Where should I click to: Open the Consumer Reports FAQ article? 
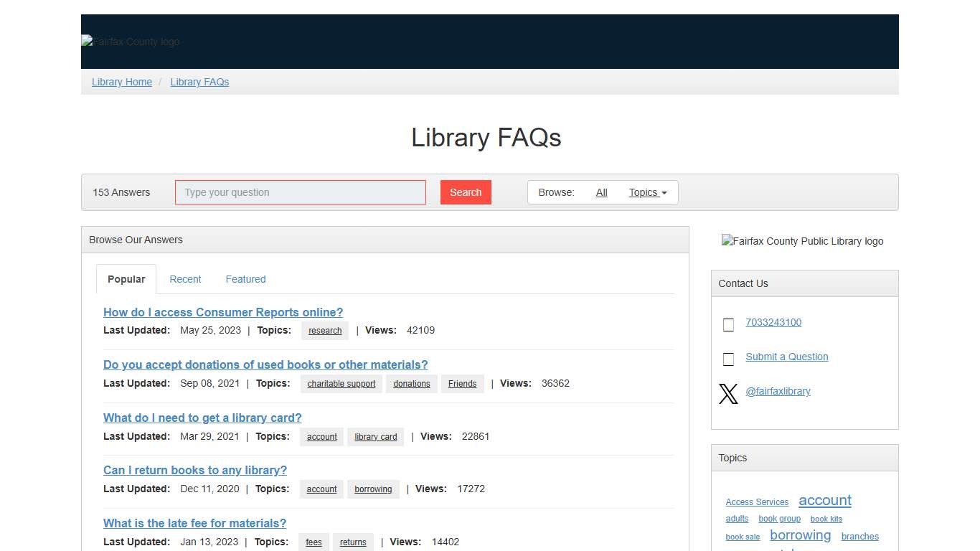[x=222, y=312]
